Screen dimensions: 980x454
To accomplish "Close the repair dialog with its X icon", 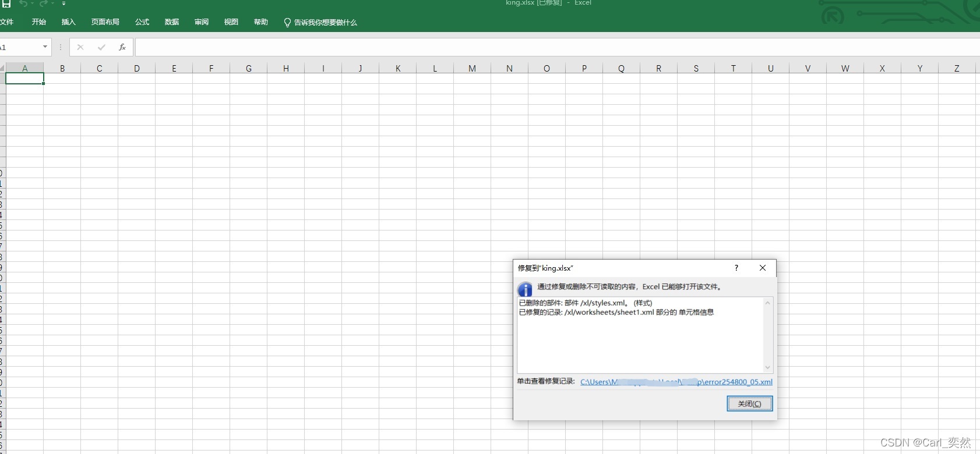I will (763, 268).
